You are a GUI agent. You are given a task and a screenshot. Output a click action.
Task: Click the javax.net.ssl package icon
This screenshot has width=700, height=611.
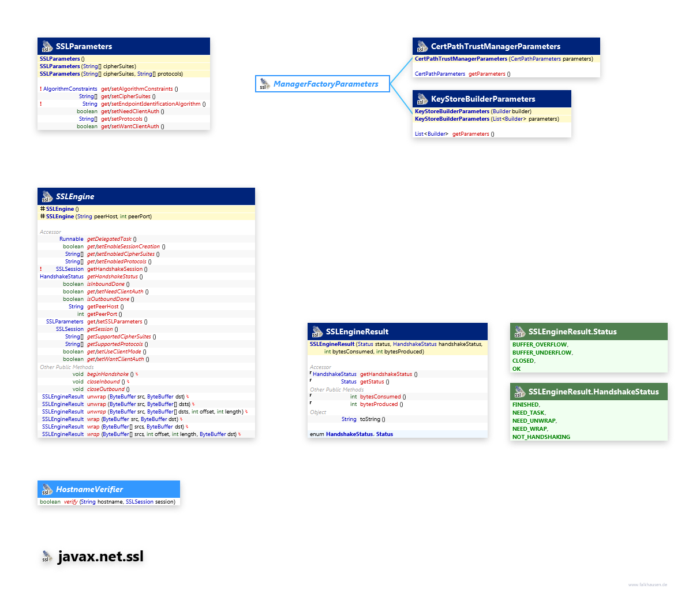pos(47,557)
